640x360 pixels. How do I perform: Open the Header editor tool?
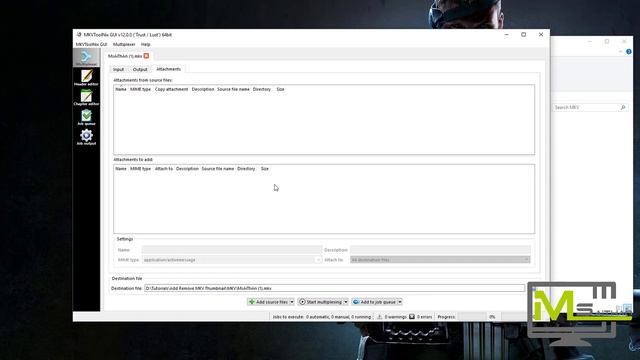(86, 78)
